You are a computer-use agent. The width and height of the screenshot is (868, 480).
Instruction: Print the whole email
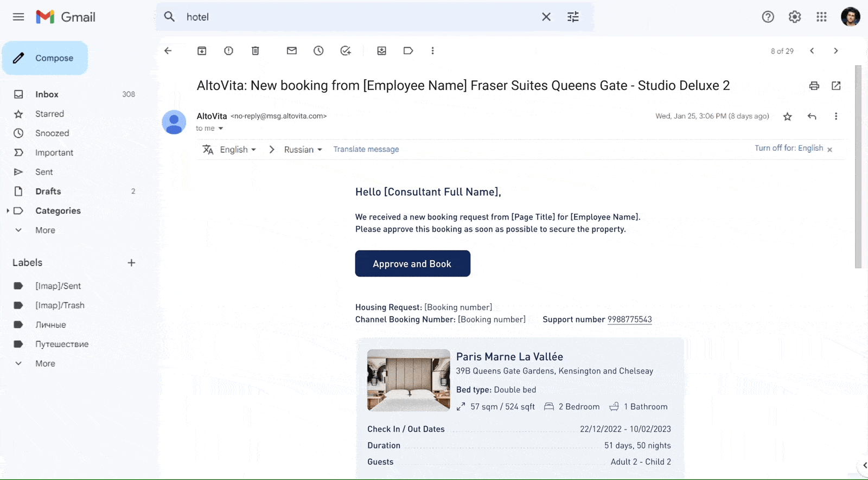point(814,86)
